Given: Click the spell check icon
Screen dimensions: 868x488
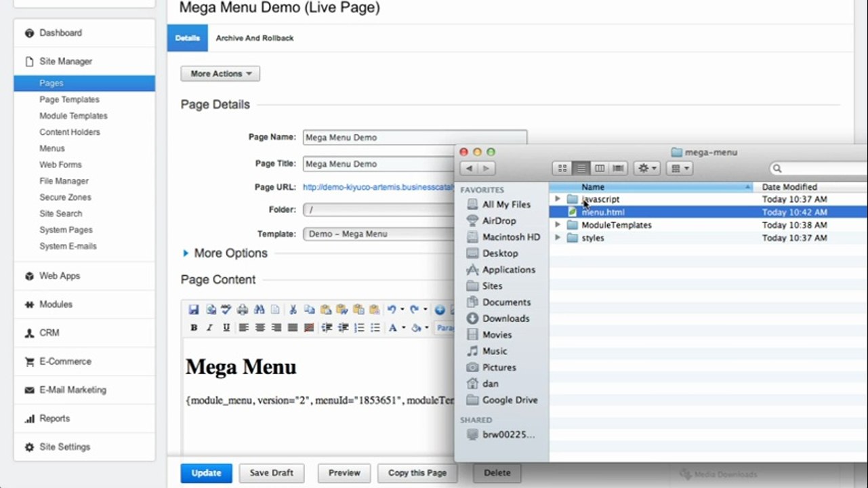Looking at the screenshot, I should [x=226, y=310].
